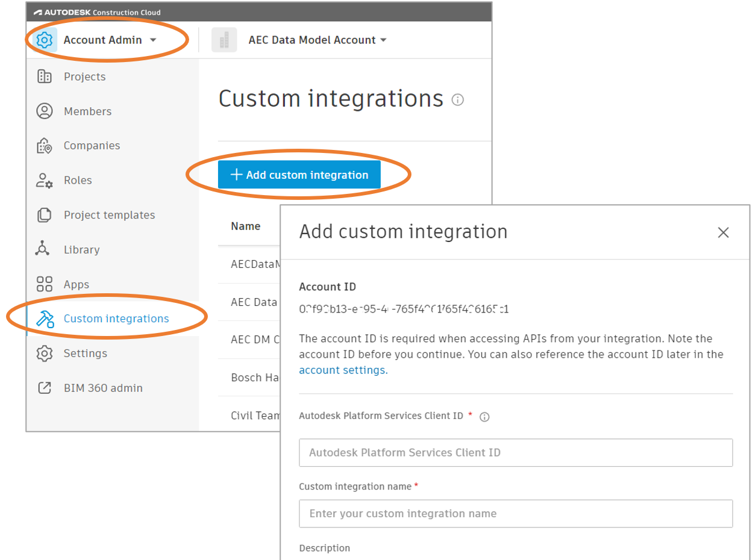Viewport: 753px width, 560px height.
Task: Click info icon beside Custom integrations heading
Action: 457,100
